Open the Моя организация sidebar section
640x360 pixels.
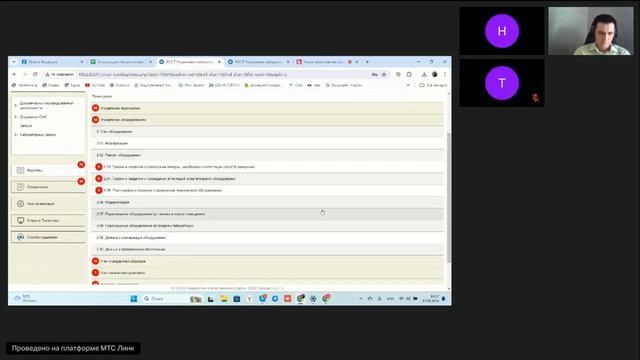[48, 204]
